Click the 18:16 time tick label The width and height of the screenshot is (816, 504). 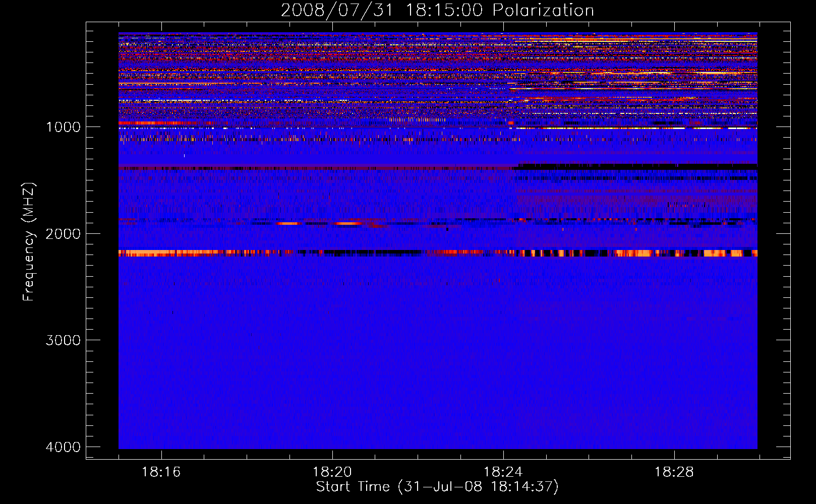point(161,472)
